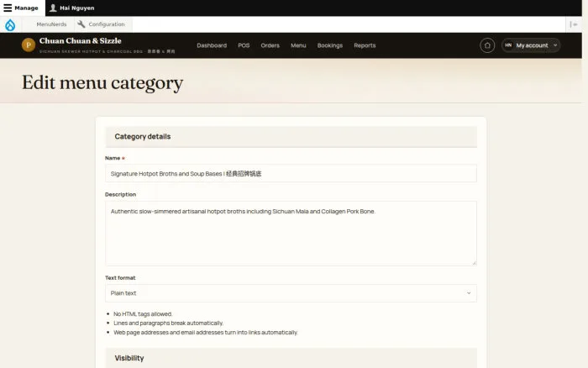Open the Text format Plain text dropdown
This screenshot has height=368, width=588.
[x=291, y=293]
